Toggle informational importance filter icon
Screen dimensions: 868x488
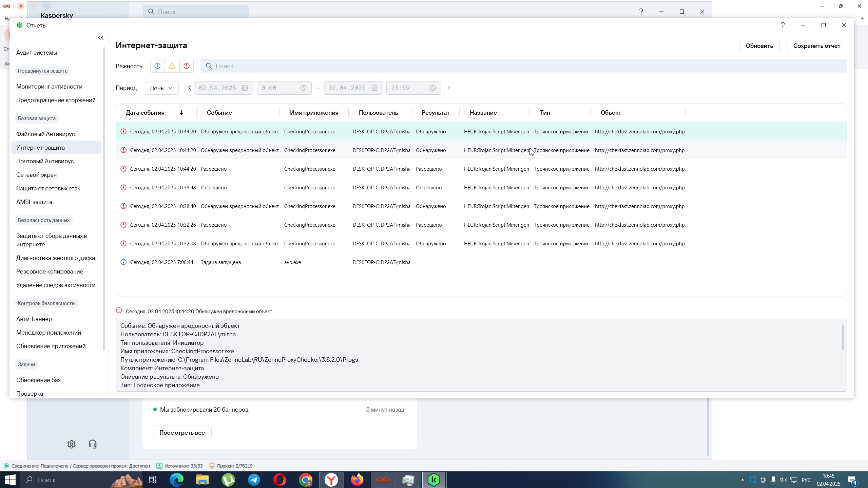(x=157, y=66)
